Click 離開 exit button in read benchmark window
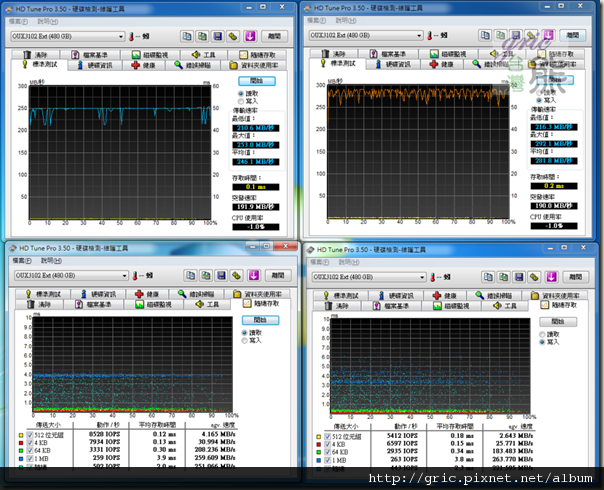This screenshot has width=604, height=490. click(x=274, y=36)
